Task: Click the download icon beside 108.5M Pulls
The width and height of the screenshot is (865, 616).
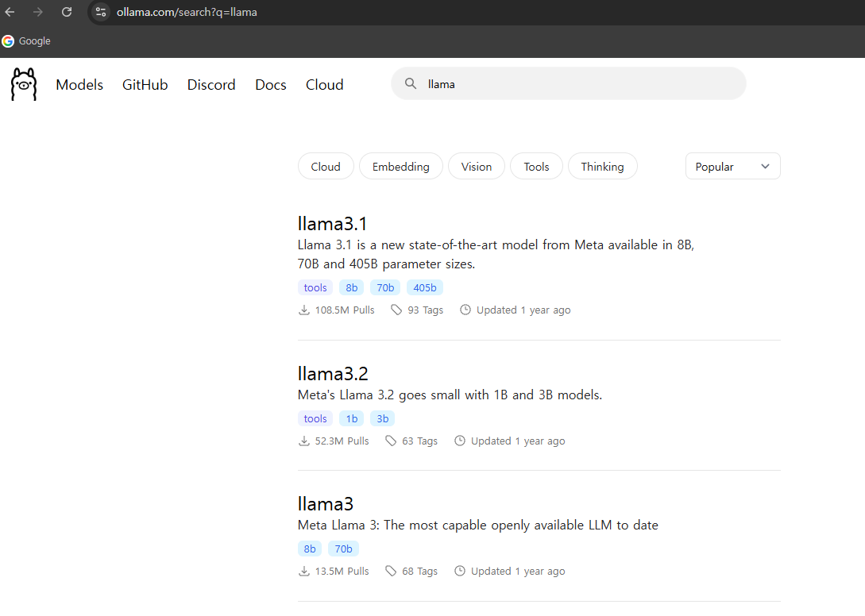Action: (304, 310)
